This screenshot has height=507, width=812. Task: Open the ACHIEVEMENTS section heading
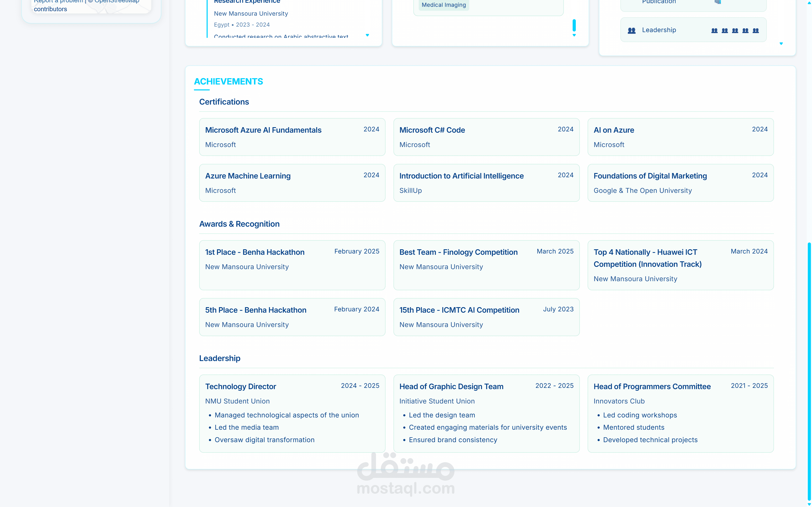click(228, 82)
